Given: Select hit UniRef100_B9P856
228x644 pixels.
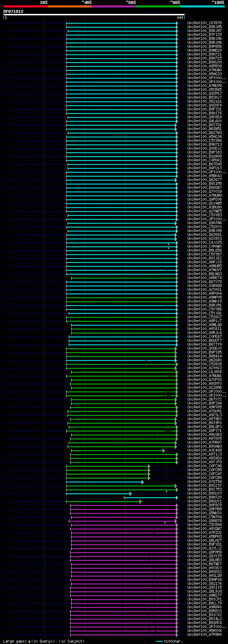Looking at the screenshot, I should (x=204, y=47).
